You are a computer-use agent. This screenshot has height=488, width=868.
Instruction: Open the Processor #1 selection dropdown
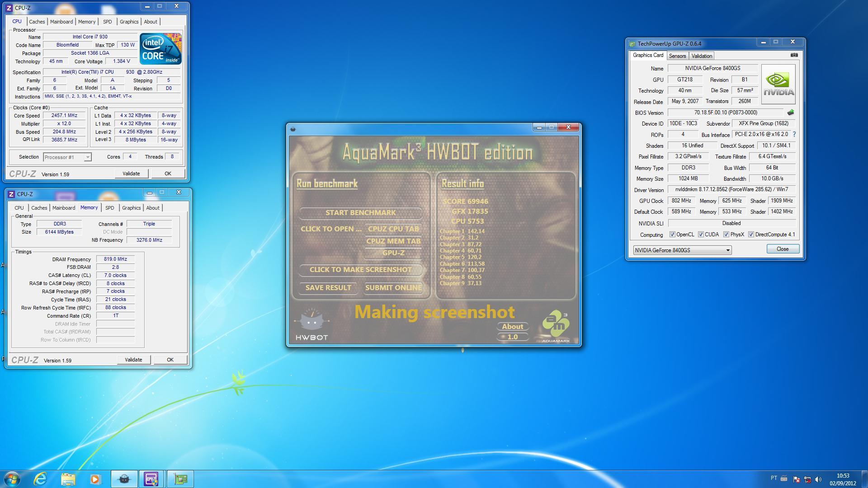click(x=67, y=157)
